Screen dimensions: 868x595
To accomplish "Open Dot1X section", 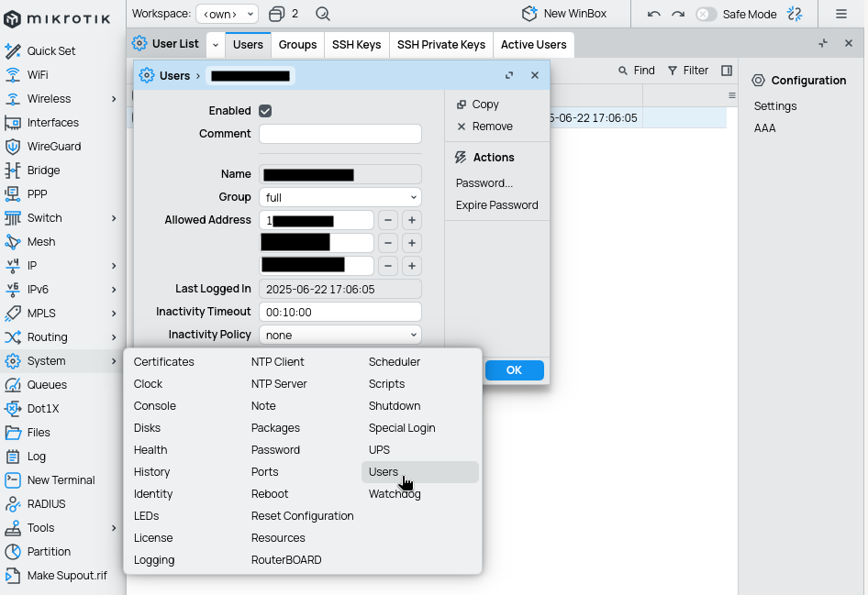I will [x=42, y=408].
